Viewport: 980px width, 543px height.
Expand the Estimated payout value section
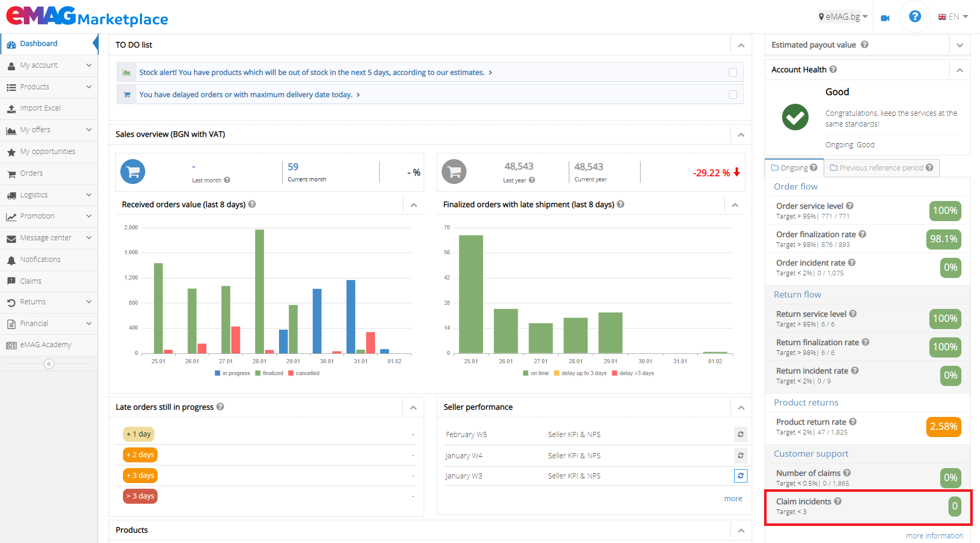(960, 45)
